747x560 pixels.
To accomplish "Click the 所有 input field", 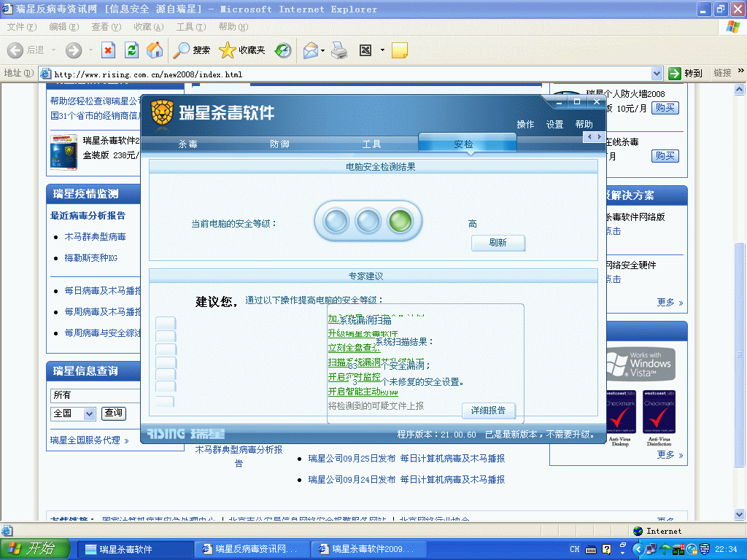I will pyautogui.click(x=96, y=395).
